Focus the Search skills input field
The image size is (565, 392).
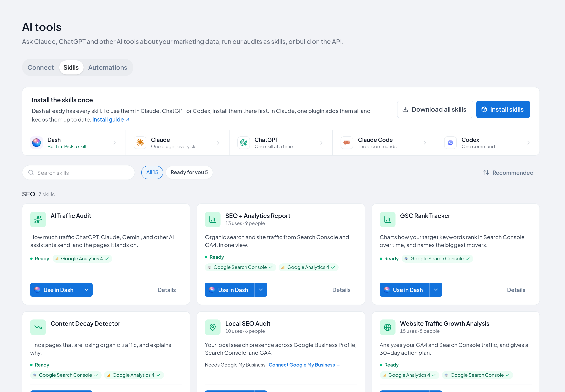click(78, 173)
